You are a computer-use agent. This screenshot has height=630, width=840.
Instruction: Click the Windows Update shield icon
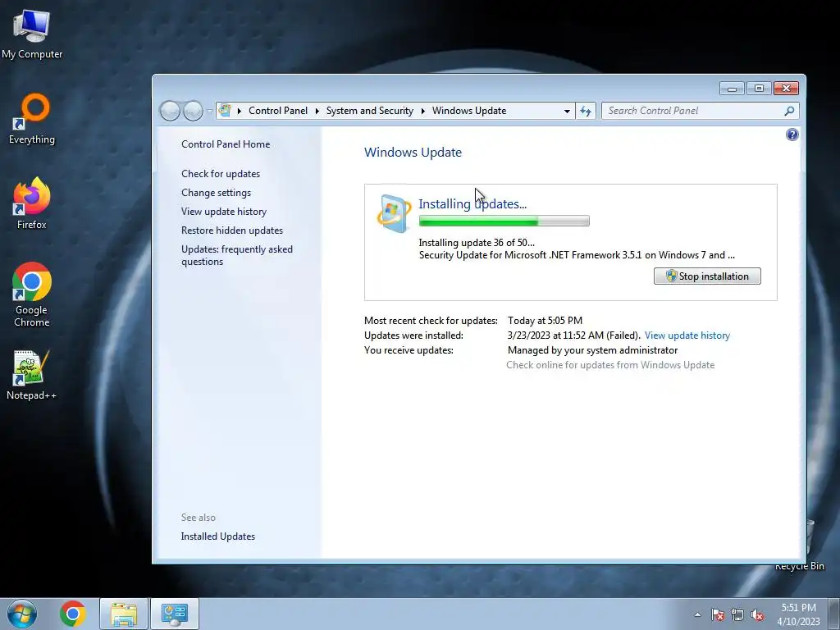(394, 213)
